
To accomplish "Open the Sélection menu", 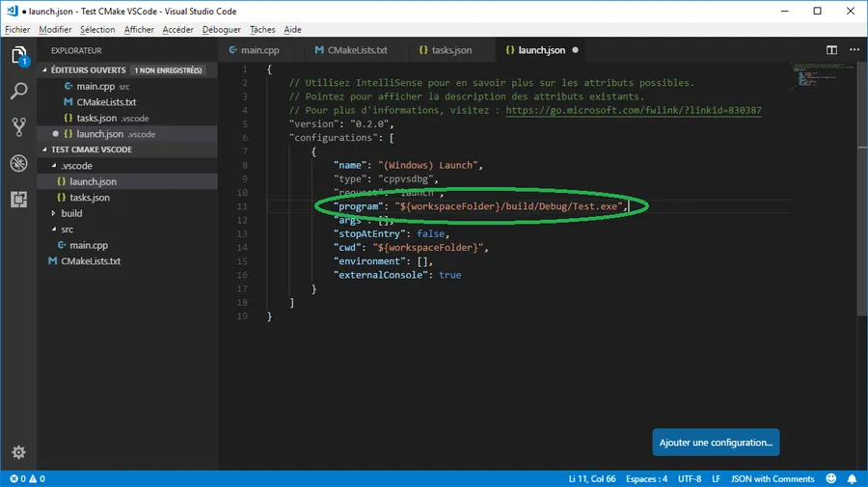I will (x=97, y=29).
